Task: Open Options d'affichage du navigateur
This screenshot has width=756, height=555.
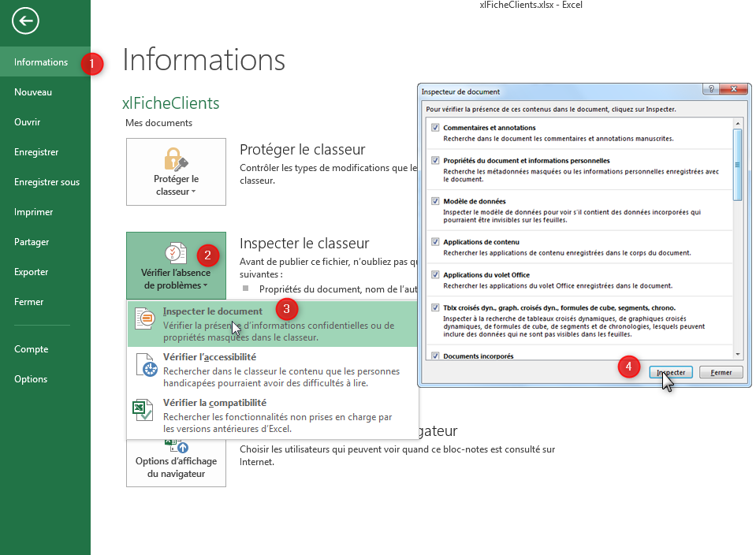Action: point(176,463)
